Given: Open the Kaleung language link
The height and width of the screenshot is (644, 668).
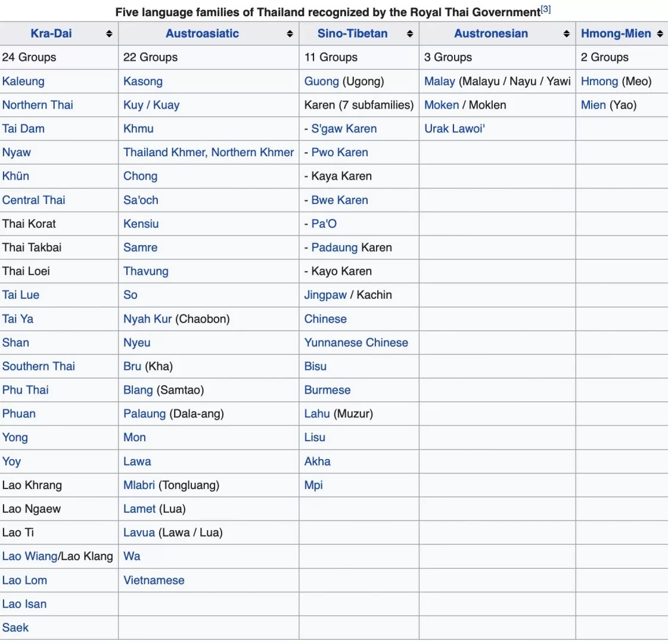Looking at the screenshot, I should coord(23,82).
